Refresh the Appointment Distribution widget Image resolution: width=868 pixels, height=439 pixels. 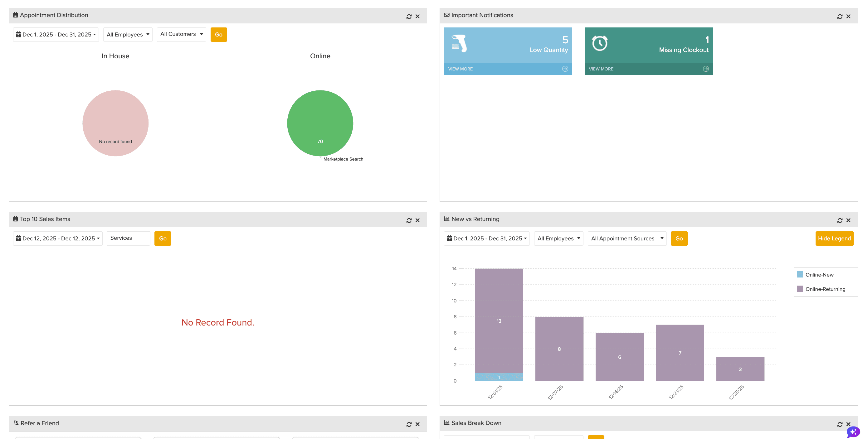click(x=409, y=17)
